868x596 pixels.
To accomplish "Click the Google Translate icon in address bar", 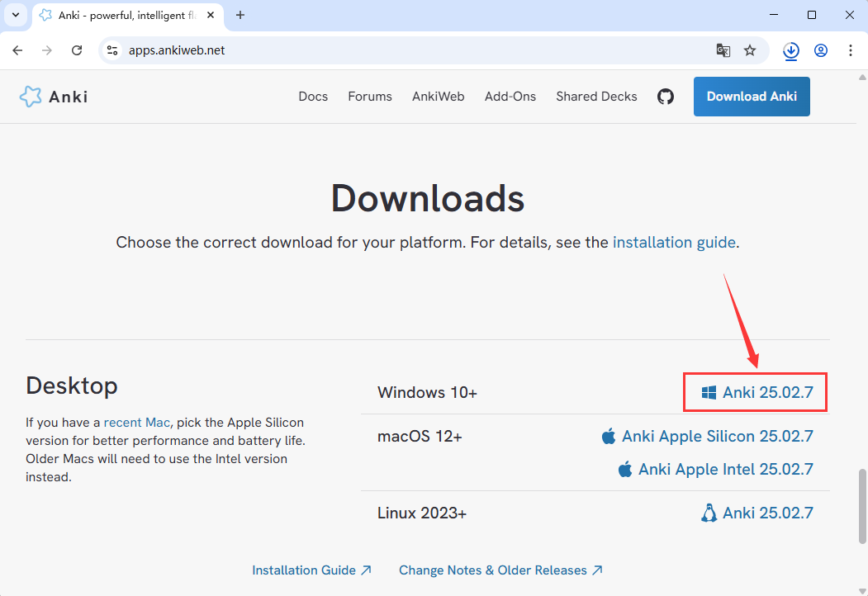I will click(x=723, y=50).
